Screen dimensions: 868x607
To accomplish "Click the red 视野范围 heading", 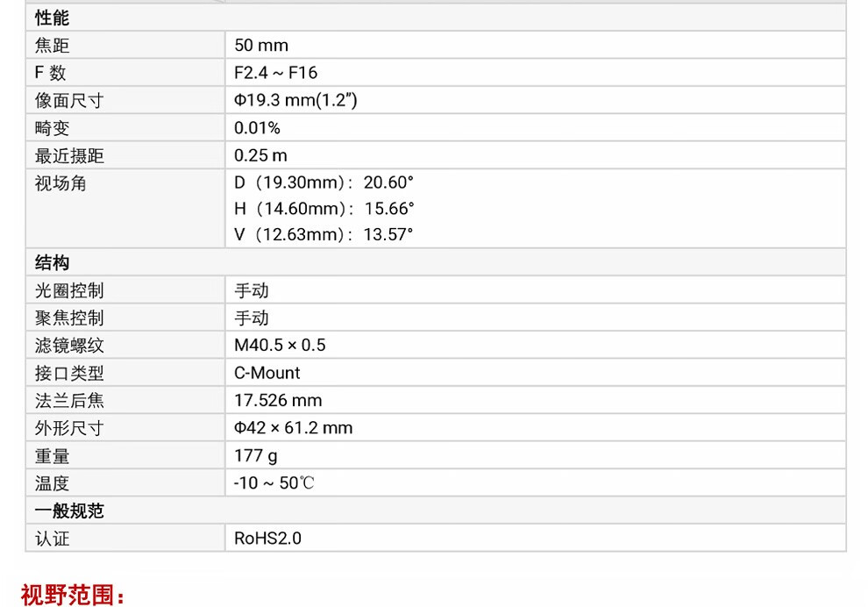I will tap(73, 596).
